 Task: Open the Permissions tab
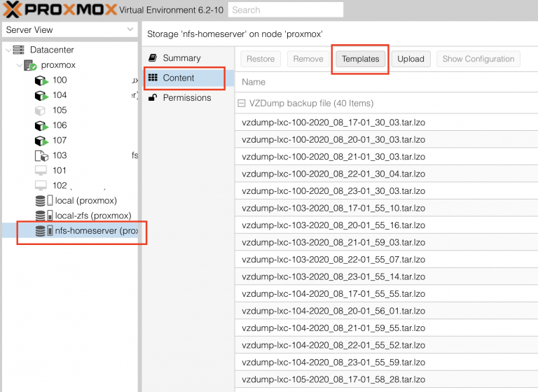pos(186,98)
